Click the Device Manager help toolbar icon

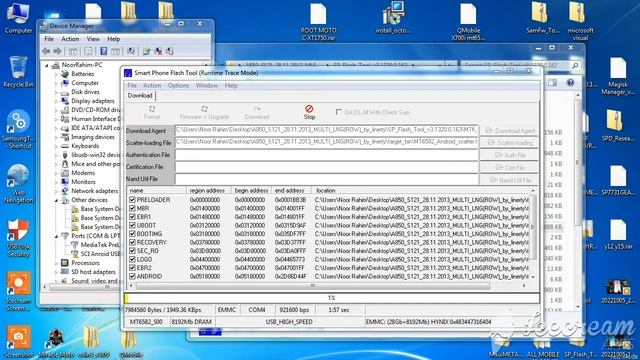pos(104,51)
